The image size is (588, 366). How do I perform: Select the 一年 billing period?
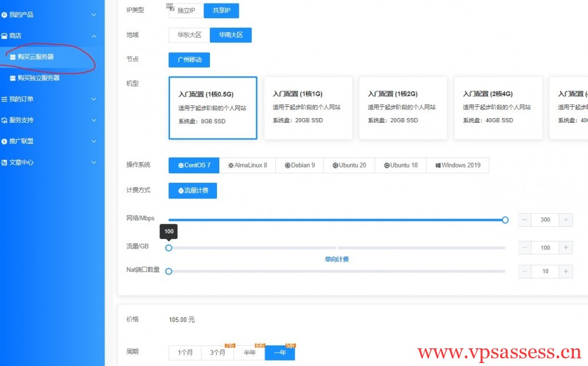pyautogui.click(x=280, y=352)
